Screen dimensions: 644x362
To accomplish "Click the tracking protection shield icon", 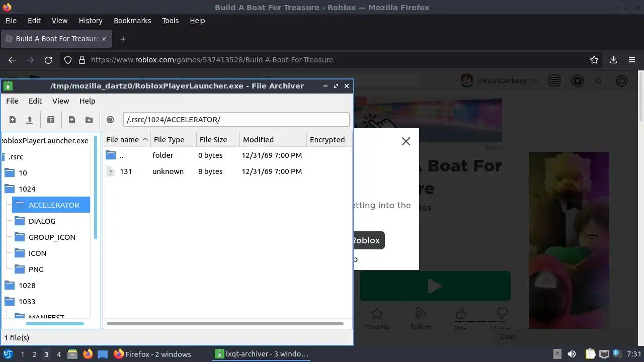I will (68, 60).
